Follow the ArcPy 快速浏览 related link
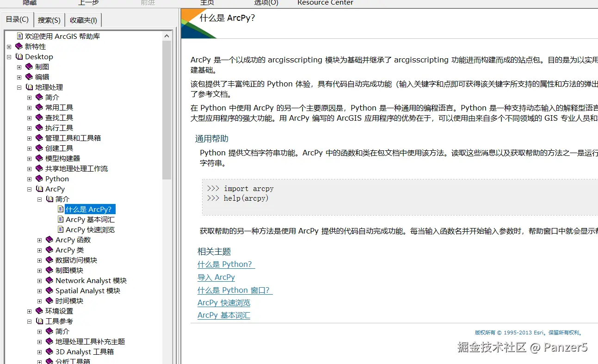The height and width of the screenshot is (364, 598). point(224,303)
